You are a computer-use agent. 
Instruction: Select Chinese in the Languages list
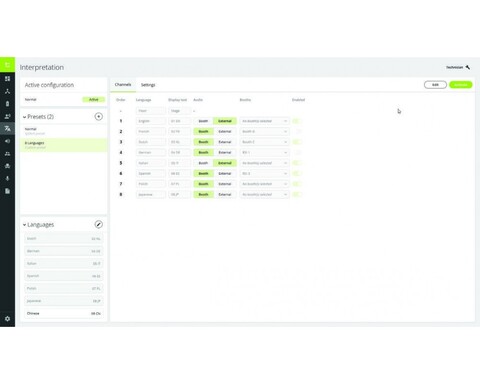64,313
